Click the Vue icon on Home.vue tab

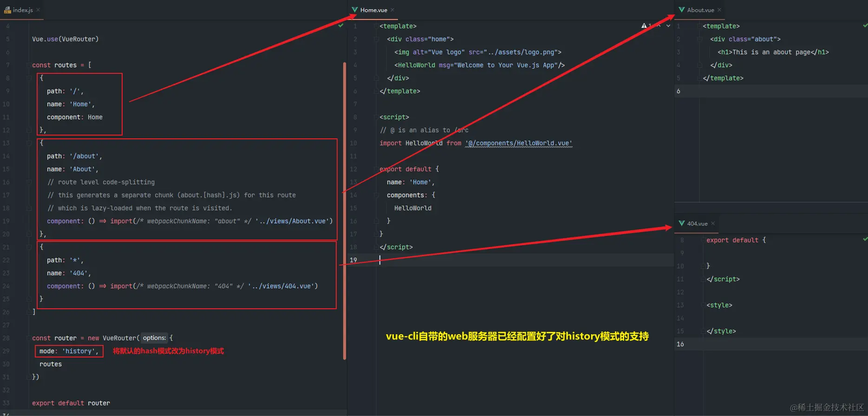(355, 10)
